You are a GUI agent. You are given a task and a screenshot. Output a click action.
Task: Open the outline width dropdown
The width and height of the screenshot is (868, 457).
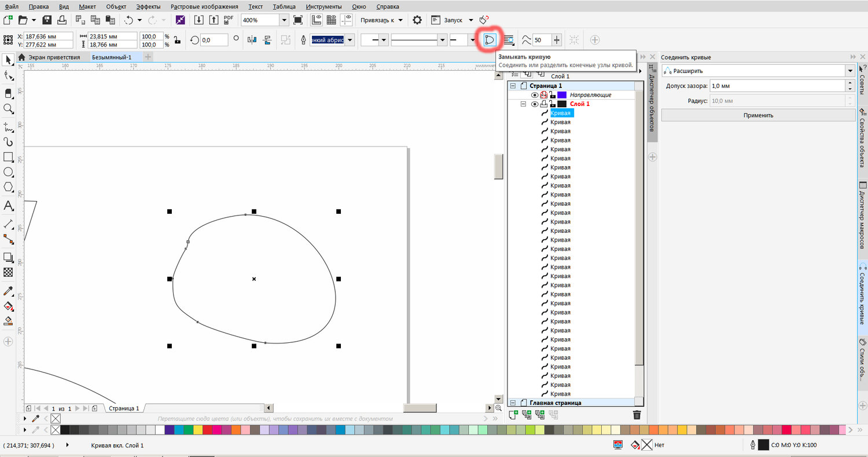click(x=350, y=40)
